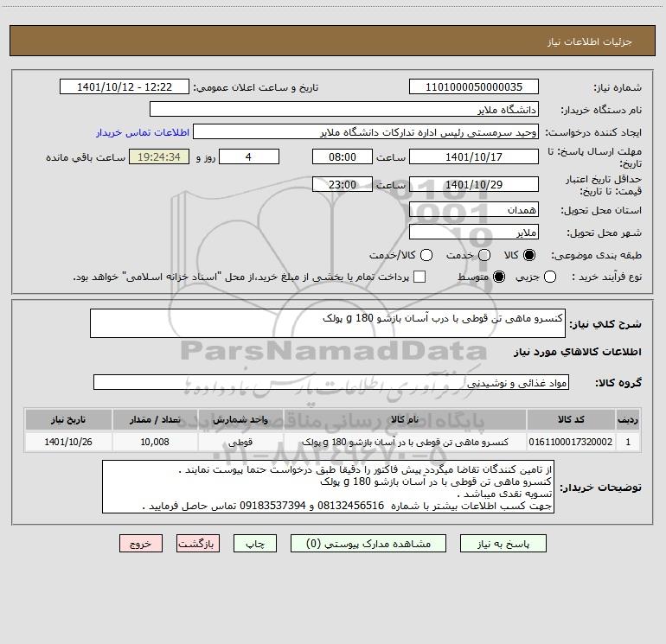
Task: Click the واحد شمارش column header
Action: pyautogui.click(x=240, y=419)
